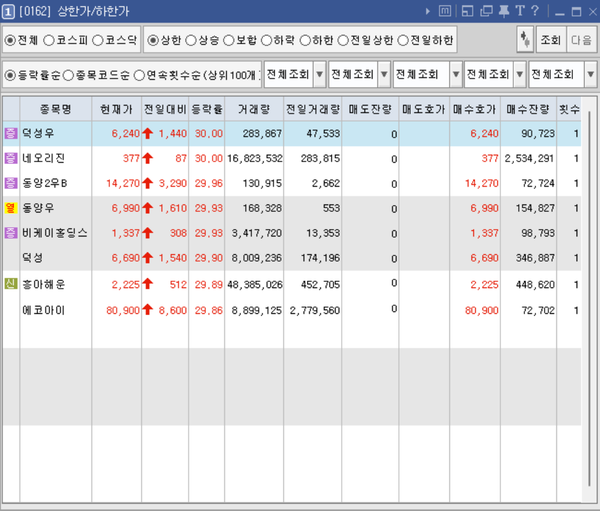Select the 코스닥 radio button
This screenshot has width=600, height=511.
[98, 40]
